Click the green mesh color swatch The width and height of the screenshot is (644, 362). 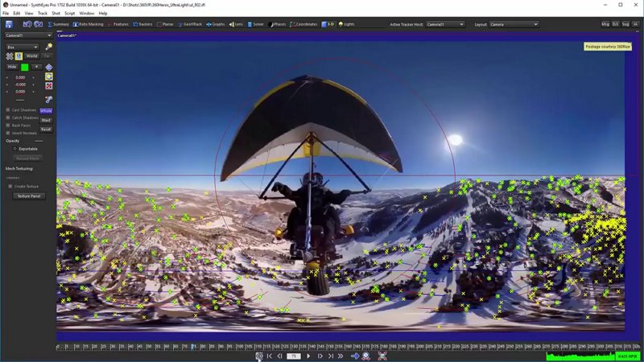[25, 67]
